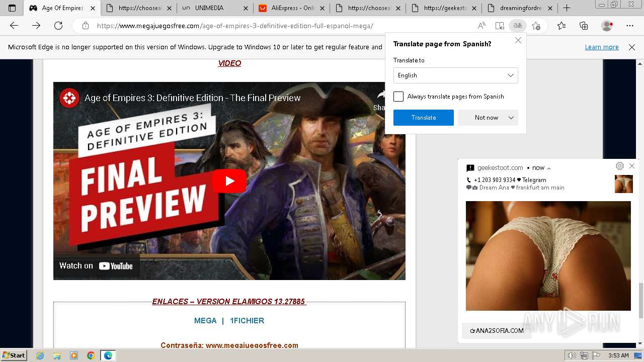Open the user profile menu
This screenshot has width=644, height=362.
(607, 26)
